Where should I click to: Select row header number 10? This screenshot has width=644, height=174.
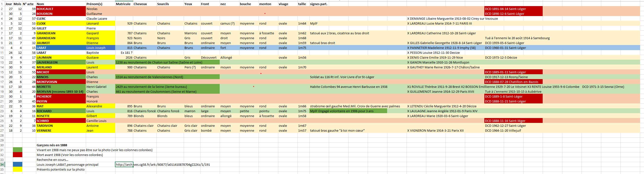point(2,48)
